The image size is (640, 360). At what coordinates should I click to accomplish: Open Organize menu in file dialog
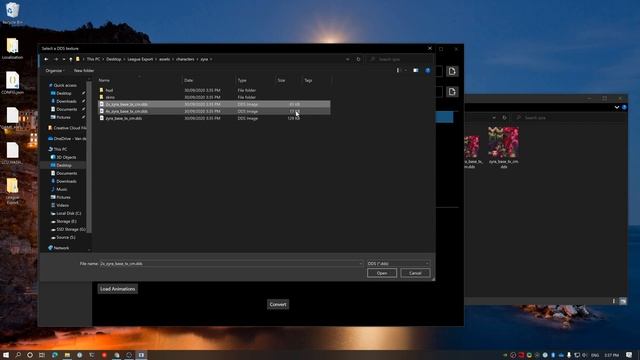click(x=55, y=71)
